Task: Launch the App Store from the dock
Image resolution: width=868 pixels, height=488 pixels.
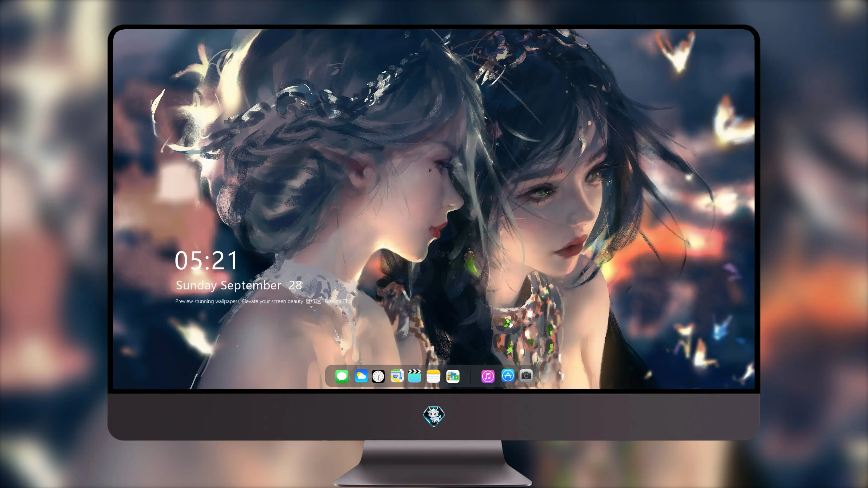Action: click(508, 375)
